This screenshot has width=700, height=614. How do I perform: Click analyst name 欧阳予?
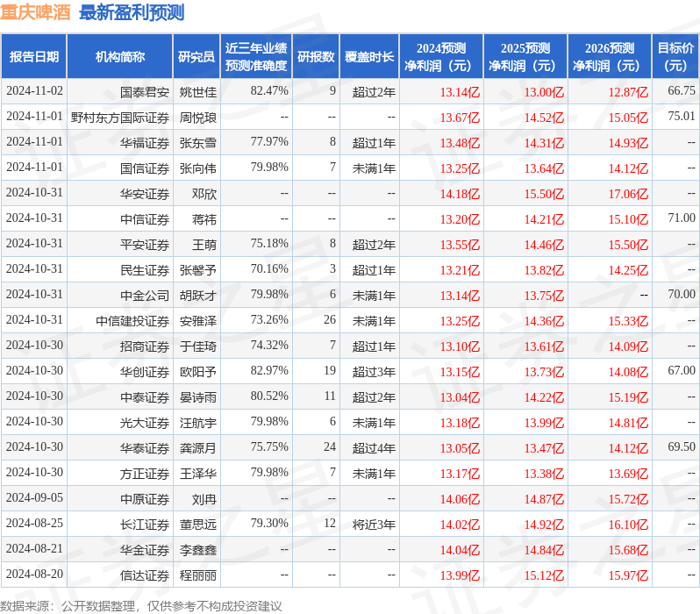point(197,372)
